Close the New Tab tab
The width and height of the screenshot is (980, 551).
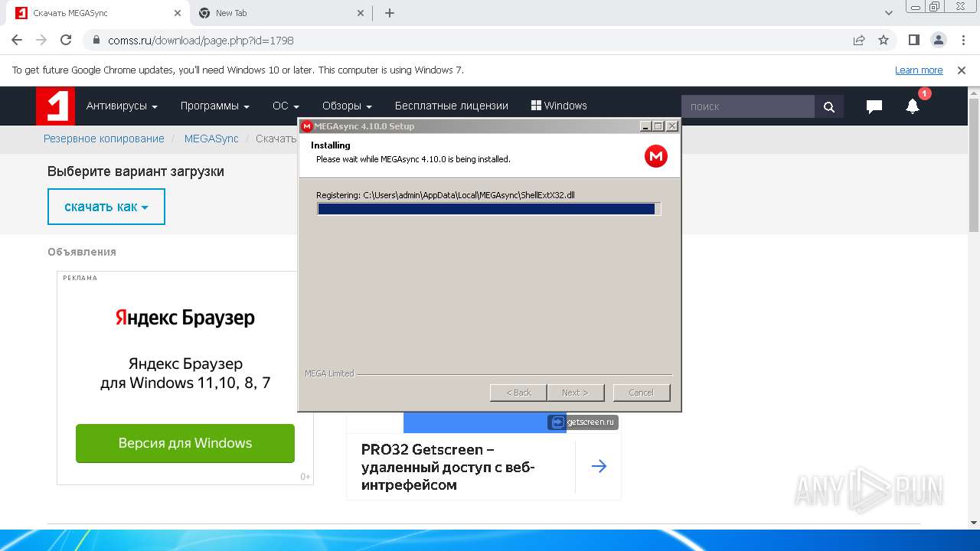361,13
